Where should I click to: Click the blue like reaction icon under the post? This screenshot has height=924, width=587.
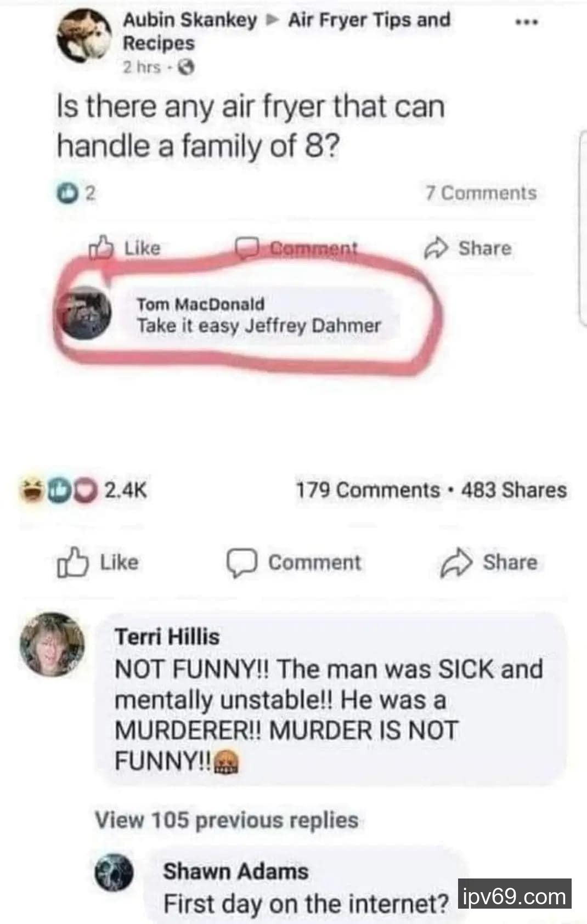click(x=66, y=193)
